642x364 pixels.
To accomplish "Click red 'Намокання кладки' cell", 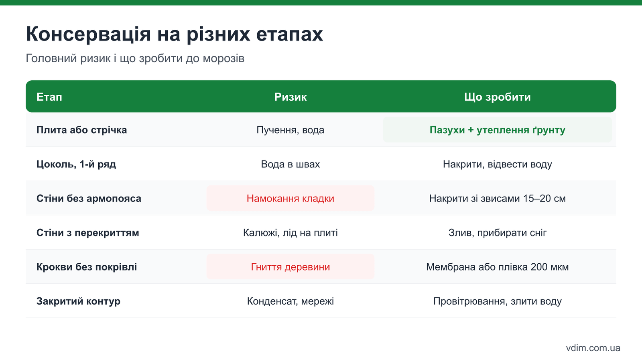I will [x=291, y=198].
